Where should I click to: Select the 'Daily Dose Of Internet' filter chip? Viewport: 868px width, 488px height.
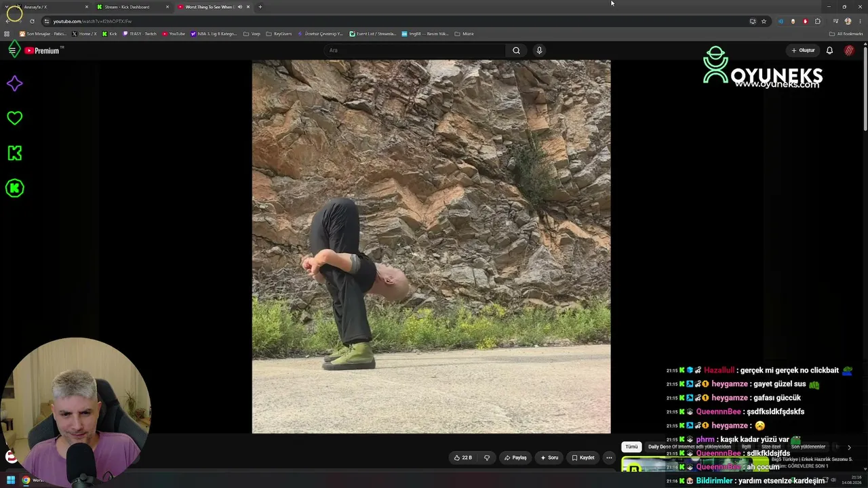689,447
